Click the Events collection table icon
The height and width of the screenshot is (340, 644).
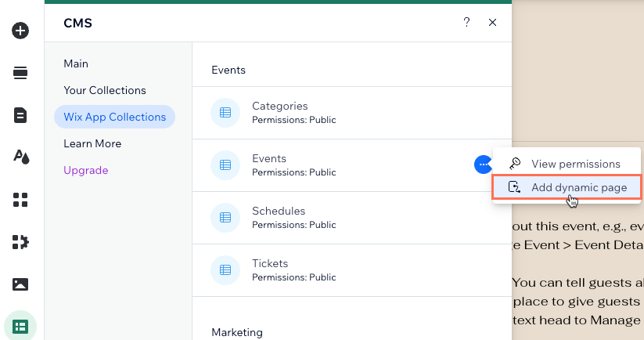click(225, 165)
